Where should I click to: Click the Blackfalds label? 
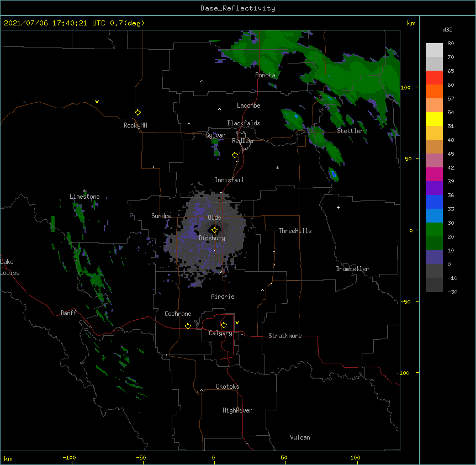click(244, 123)
